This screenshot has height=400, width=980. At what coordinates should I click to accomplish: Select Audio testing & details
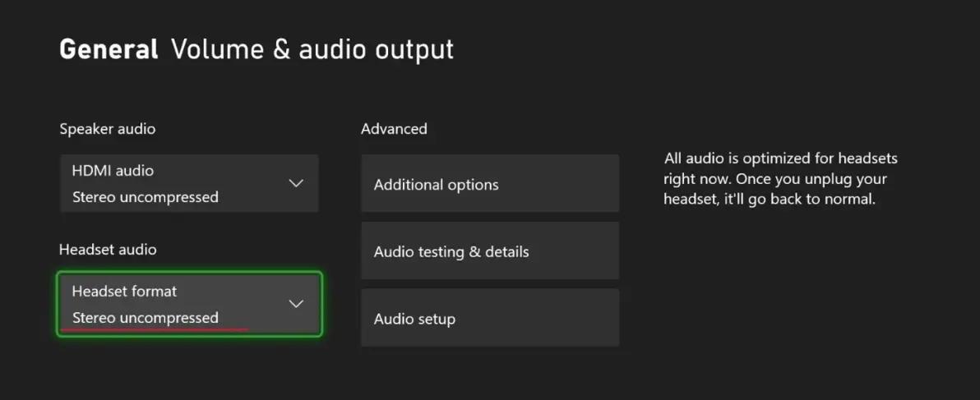(489, 251)
